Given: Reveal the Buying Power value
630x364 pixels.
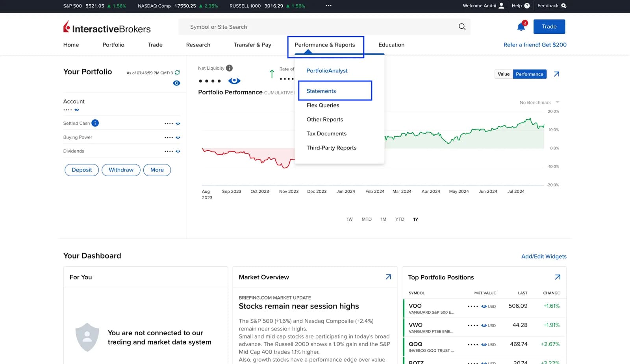Looking at the screenshot, I should point(178,137).
